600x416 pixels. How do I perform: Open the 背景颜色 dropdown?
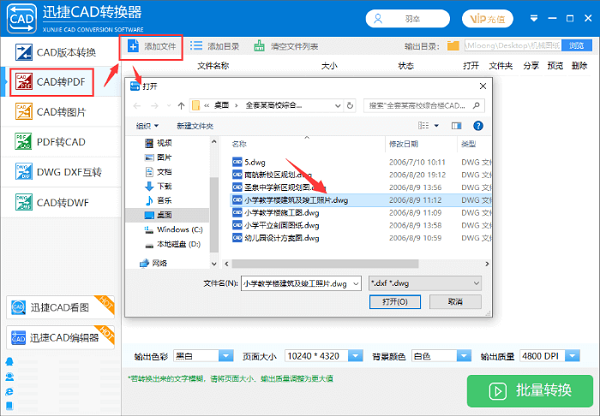(464, 356)
